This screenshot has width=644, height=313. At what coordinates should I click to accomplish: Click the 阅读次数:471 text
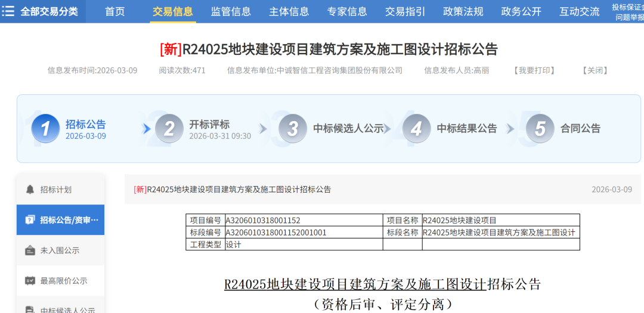182,70
